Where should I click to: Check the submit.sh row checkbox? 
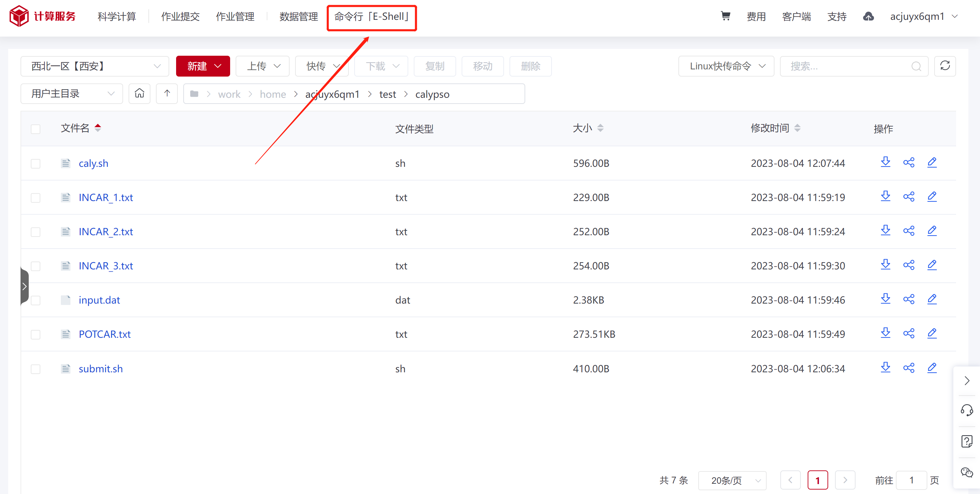[35, 369]
